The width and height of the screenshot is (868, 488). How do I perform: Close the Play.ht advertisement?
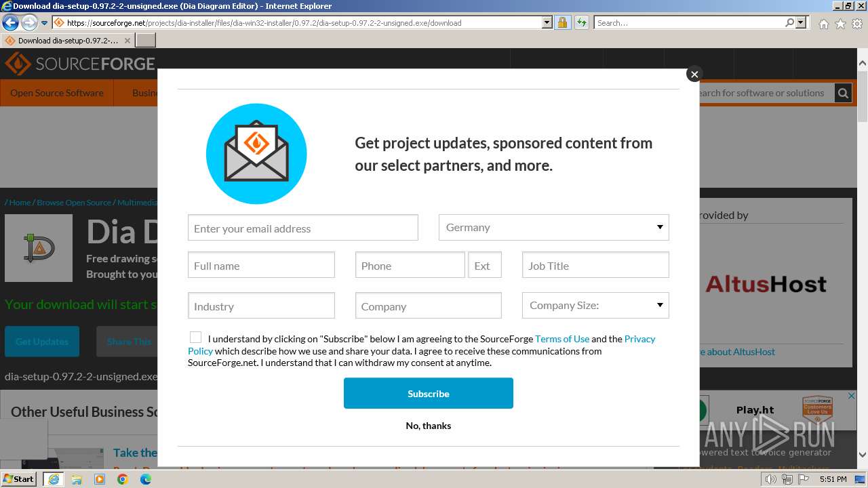(852, 396)
